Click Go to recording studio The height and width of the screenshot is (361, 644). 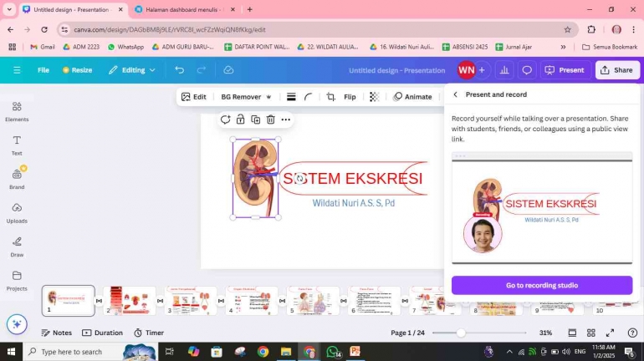[x=542, y=285]
